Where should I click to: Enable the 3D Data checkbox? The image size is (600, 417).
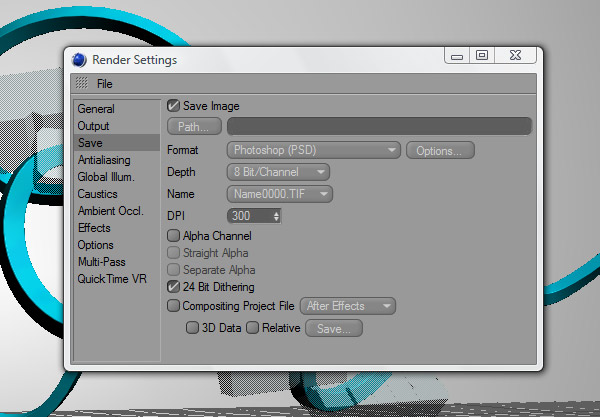[192, 328]
